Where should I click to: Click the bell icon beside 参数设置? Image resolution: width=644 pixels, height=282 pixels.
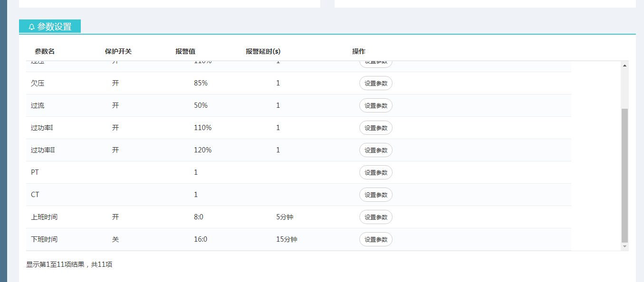31,27
